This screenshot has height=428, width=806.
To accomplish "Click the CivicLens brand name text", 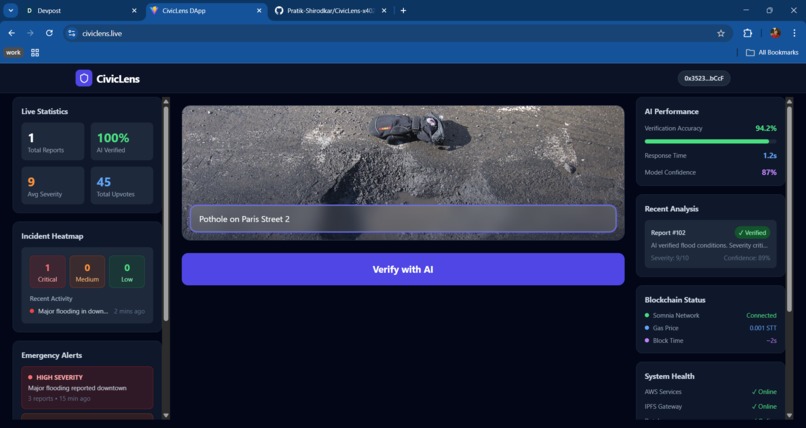I will point(118,79).
